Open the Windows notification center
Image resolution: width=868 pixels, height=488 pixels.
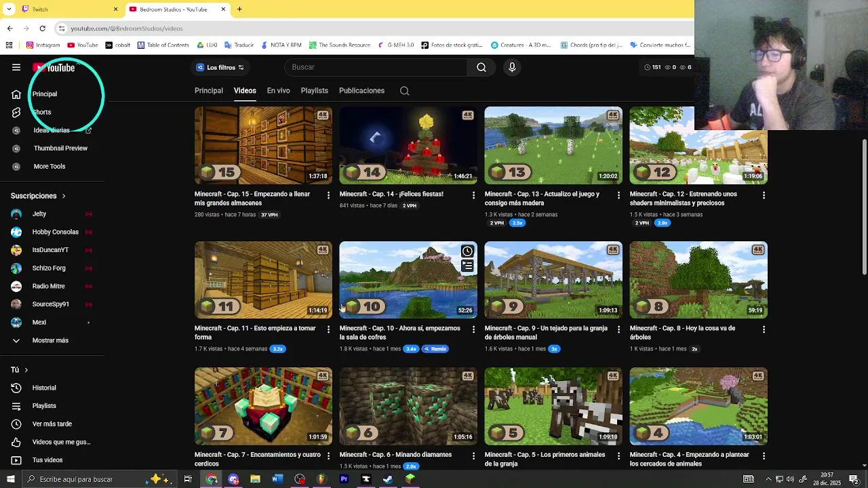(854, 479)
